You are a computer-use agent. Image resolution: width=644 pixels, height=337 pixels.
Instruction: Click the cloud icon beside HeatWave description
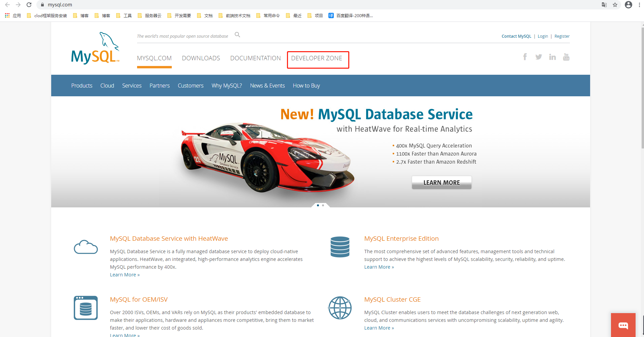point(86,247)
